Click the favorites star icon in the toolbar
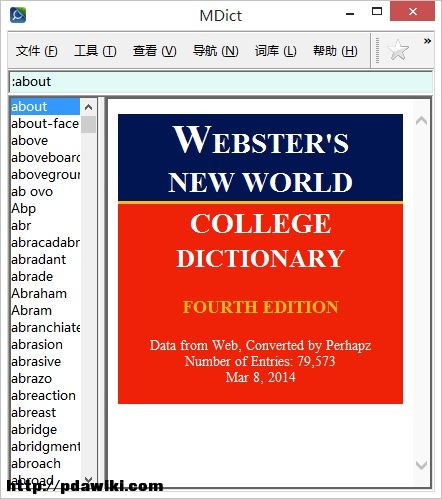This screenshot has height=499, width=442. [x=398, y=50]
